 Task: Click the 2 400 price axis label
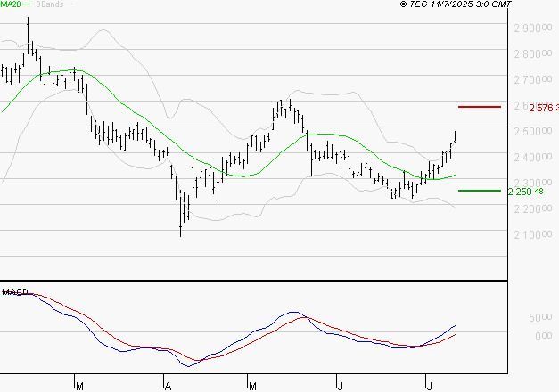click(x=533, y=157)
